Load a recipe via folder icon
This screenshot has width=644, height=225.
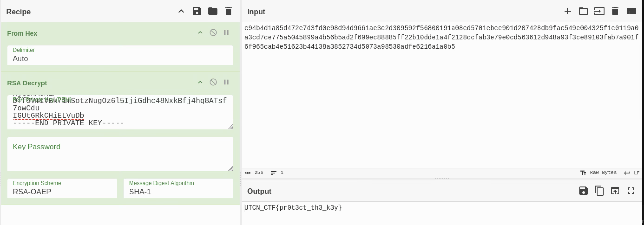click(213, 11)
